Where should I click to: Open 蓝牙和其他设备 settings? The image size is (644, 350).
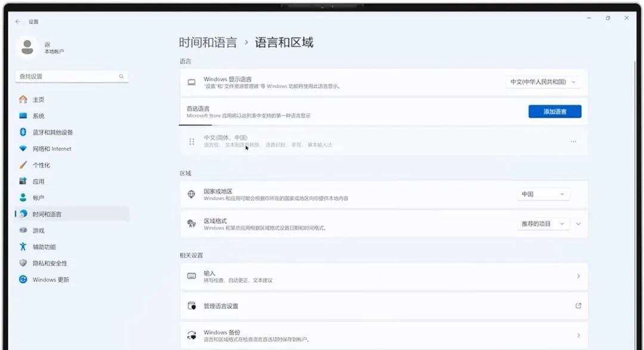pos(72,132)
